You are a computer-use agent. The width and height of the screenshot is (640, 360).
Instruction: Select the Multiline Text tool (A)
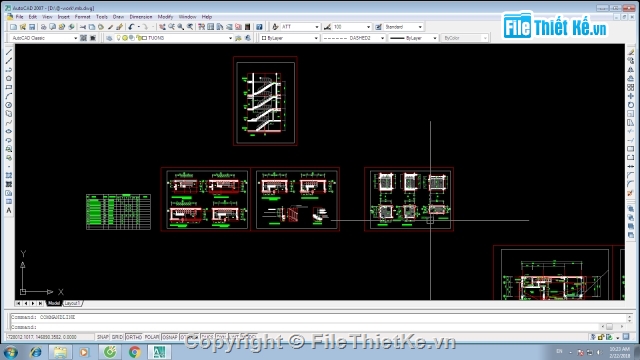click(9, 211)
